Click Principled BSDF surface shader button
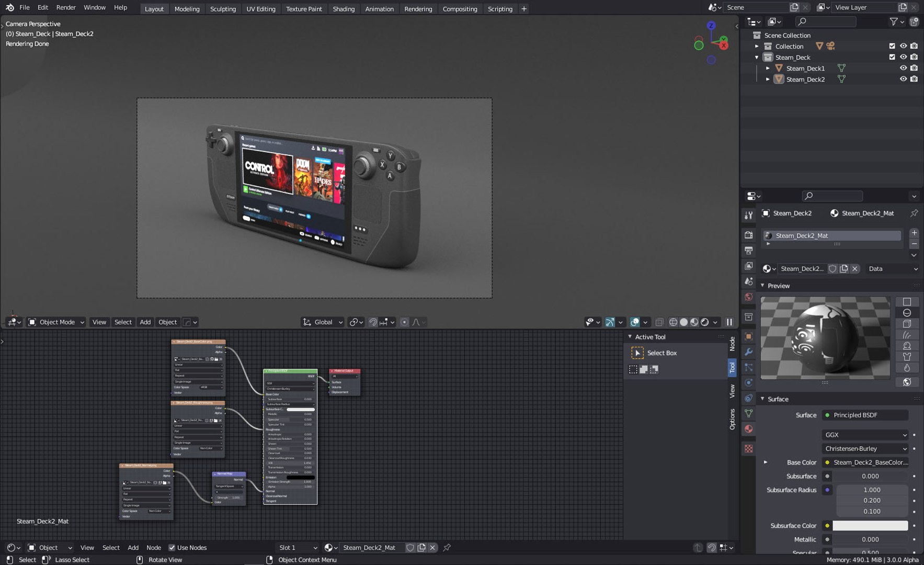924x565 pixels. (x=865, y=415)
